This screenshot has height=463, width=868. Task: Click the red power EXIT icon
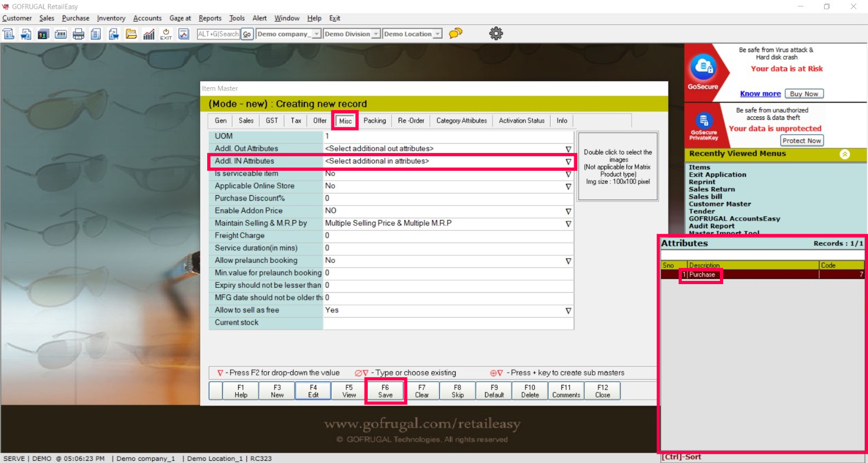(166, 34)
